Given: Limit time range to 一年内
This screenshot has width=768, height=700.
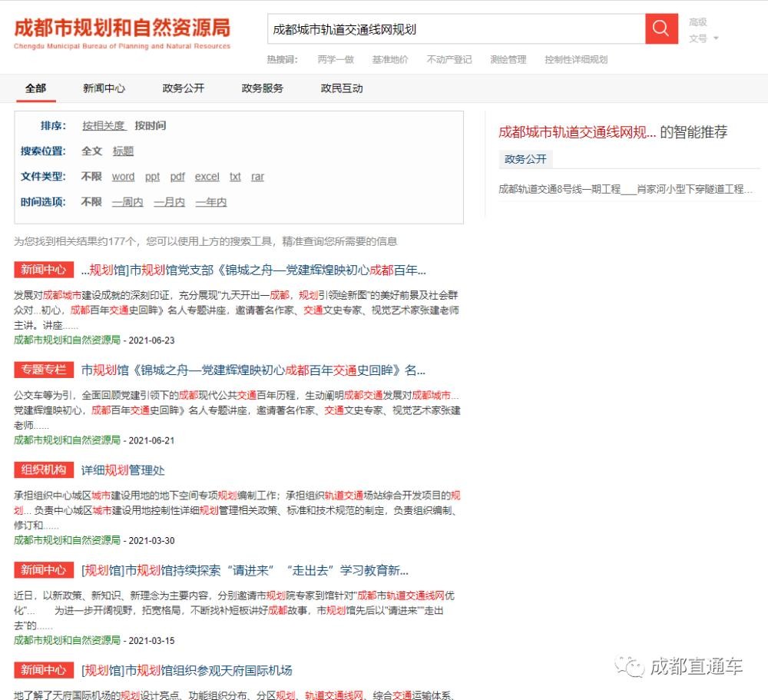Looking at the screenshot, I should click(x=210, y=202).
